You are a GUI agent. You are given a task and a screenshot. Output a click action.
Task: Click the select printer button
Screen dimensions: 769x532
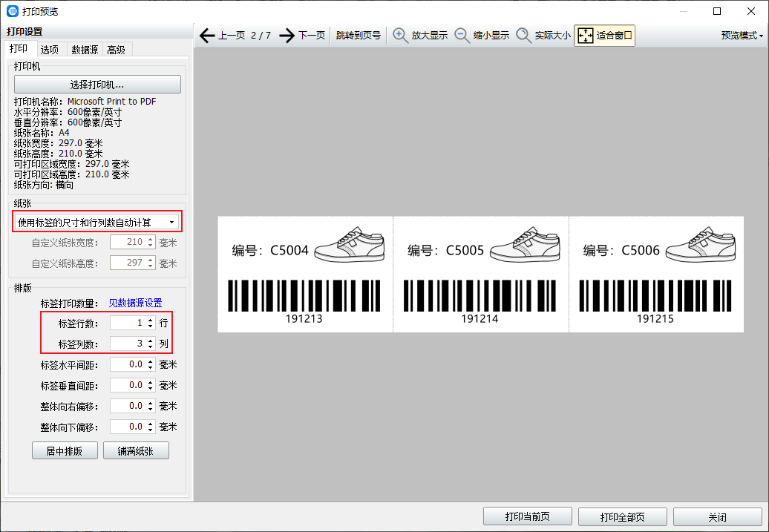(x=97, y=85)
